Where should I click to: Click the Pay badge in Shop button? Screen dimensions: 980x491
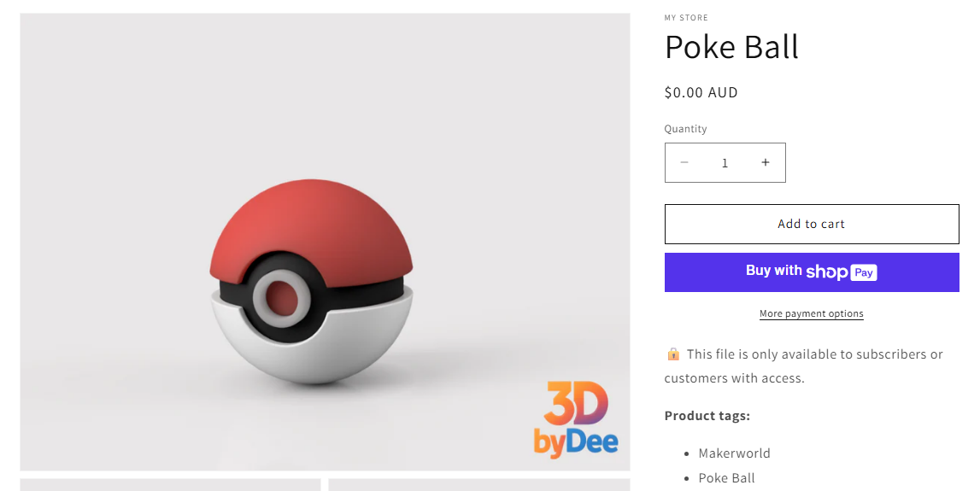pyautogui.click(x=864, y=272)
